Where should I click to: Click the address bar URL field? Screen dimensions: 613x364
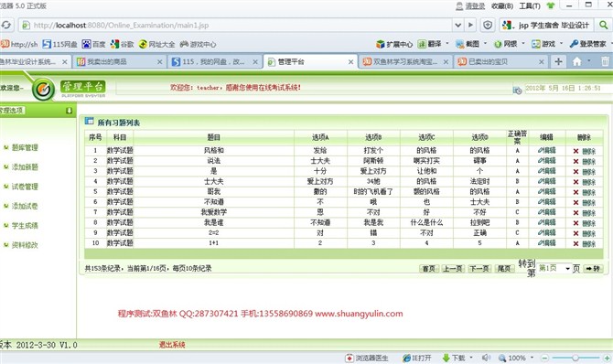pyautogui.click(x=234, y=26)
